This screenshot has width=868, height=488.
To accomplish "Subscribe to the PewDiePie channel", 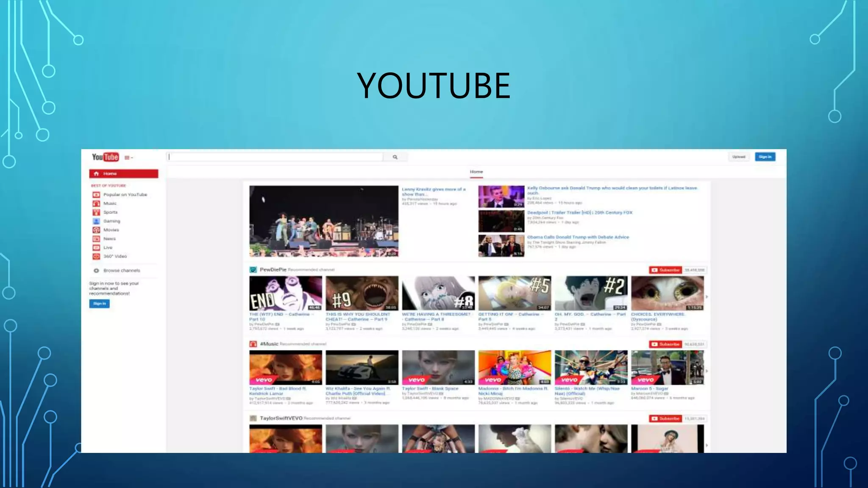I will (x=665, y=270).
